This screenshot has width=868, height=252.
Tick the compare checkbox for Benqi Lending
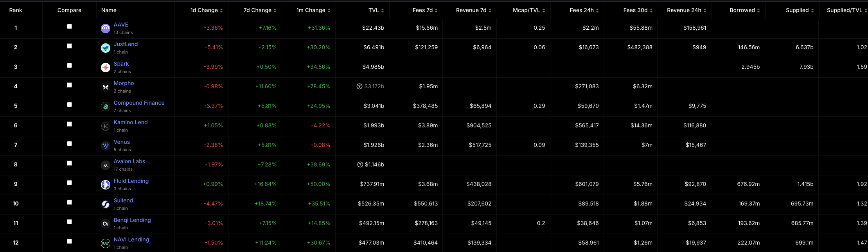click(x=69, y=222)
